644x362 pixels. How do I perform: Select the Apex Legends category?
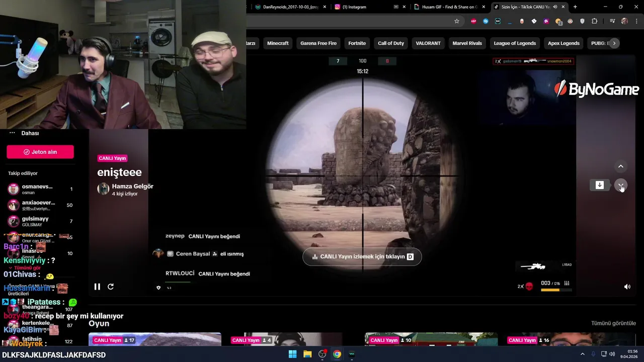pyautogui.click(x=563, y=43)
